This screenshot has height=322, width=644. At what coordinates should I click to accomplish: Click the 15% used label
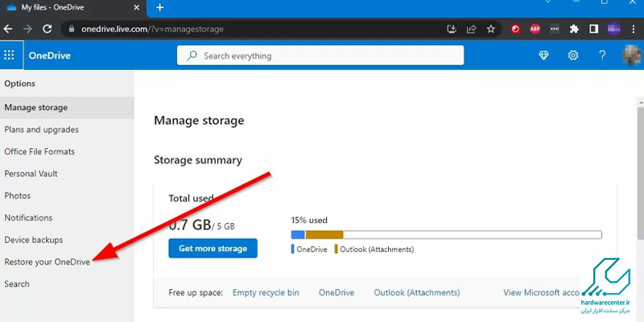pyautogui.click(x=309, y=220)
